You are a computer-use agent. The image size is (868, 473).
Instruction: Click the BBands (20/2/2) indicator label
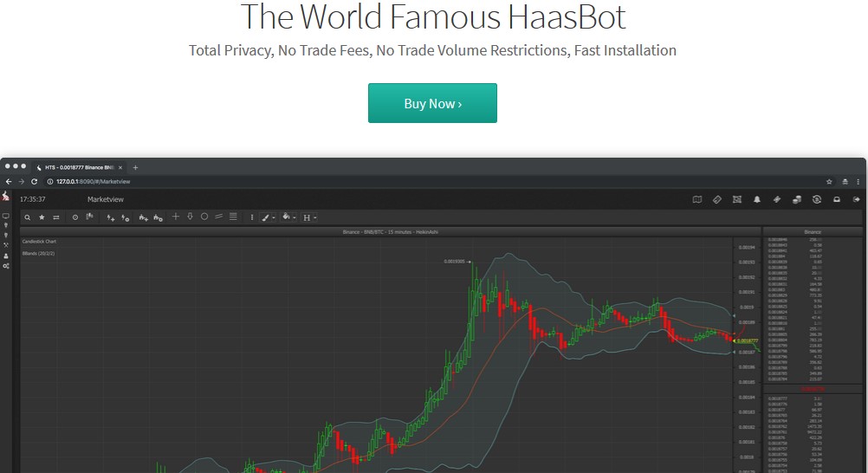click(38, 253)
